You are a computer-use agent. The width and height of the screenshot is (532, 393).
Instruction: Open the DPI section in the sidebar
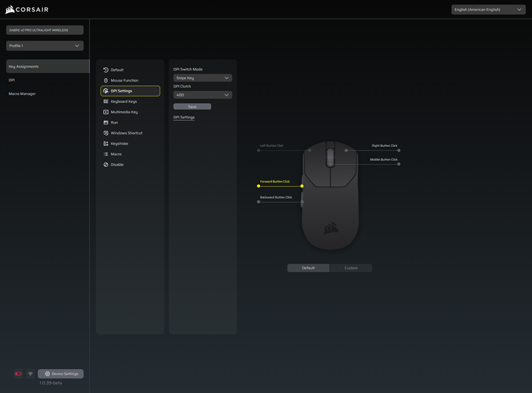click(x=12, y=80)
